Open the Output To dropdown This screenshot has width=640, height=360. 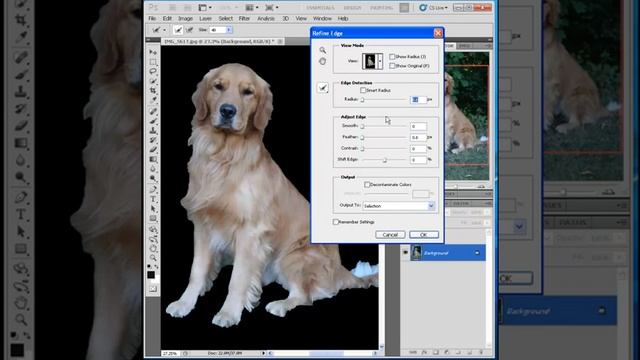[x=431, y=206]
